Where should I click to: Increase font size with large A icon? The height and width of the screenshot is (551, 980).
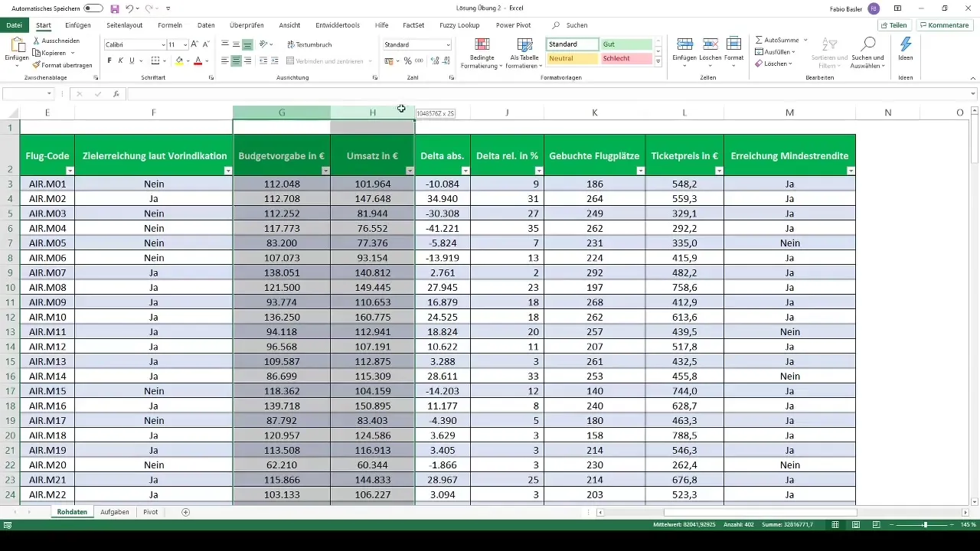point(194,44)
